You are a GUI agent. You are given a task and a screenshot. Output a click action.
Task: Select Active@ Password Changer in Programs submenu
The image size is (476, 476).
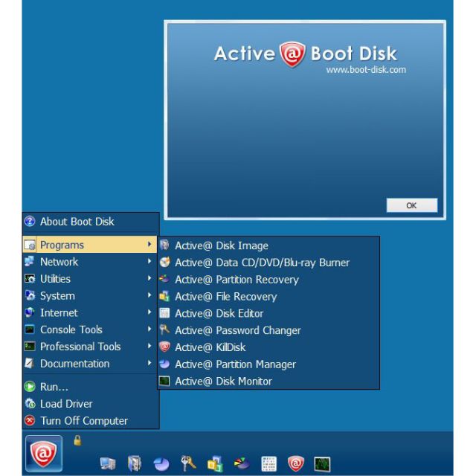tap(268, 330)
